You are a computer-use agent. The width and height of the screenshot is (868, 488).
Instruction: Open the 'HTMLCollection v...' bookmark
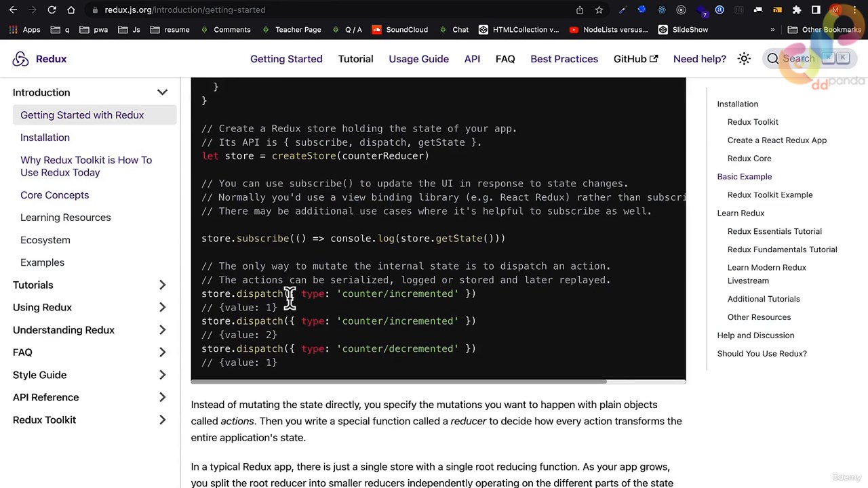pyautogui.click(x=519, y=30)
